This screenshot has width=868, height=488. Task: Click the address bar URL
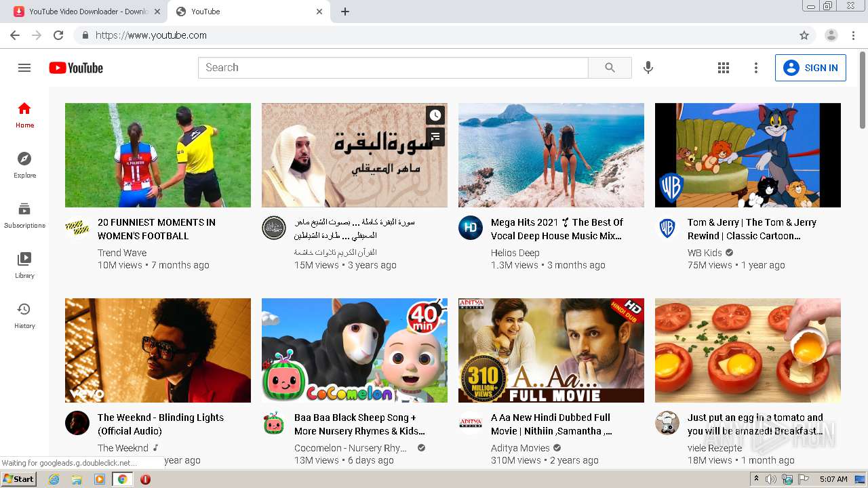click(x=151, y=35)
